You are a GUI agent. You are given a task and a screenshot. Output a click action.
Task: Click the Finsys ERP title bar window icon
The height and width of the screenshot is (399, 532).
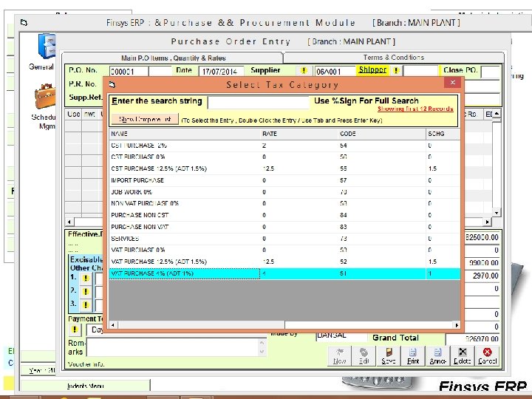[24, 23]
